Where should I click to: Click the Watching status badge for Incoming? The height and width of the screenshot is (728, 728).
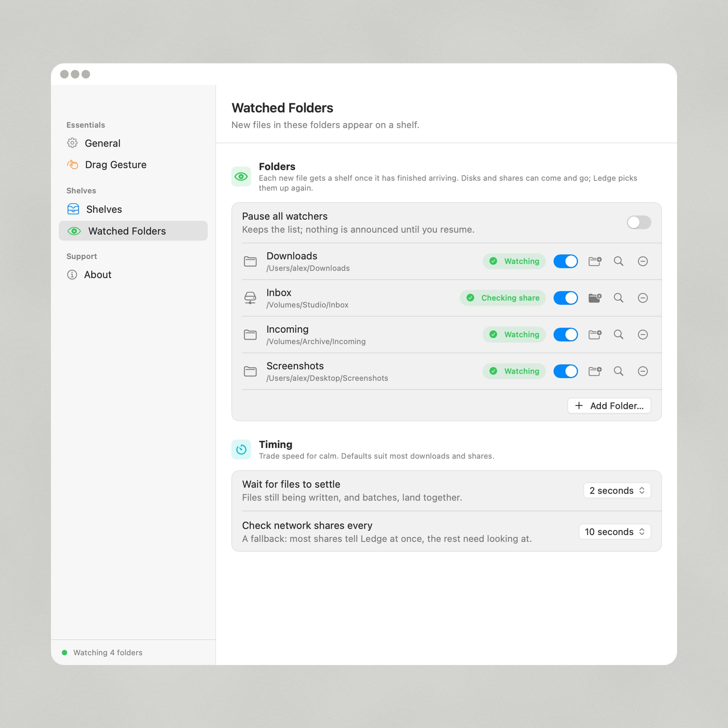(514, 334)
